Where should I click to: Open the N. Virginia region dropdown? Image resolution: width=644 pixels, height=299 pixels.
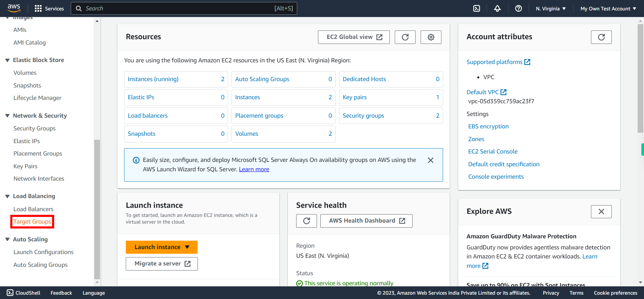point(551,8)
